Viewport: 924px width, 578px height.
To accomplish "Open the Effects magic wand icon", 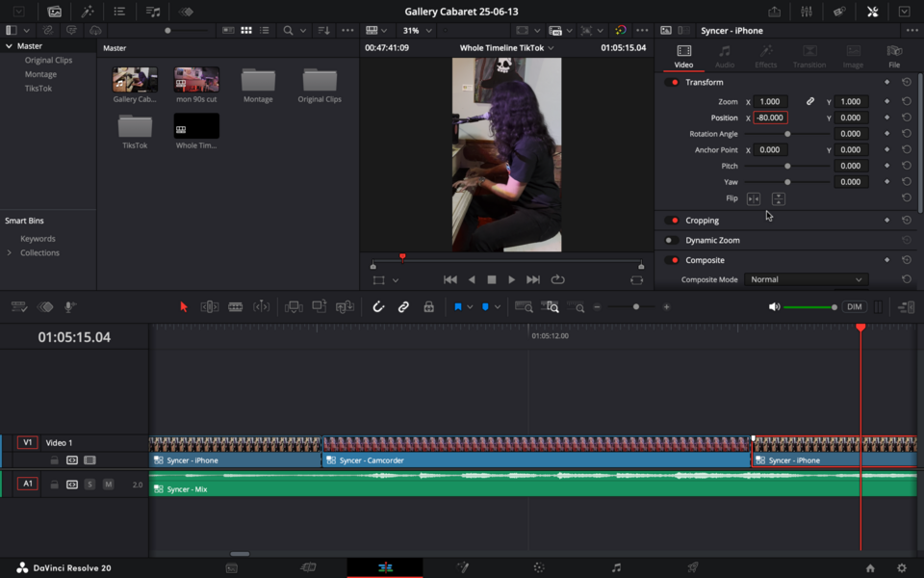I will click(x=88, y=12).
